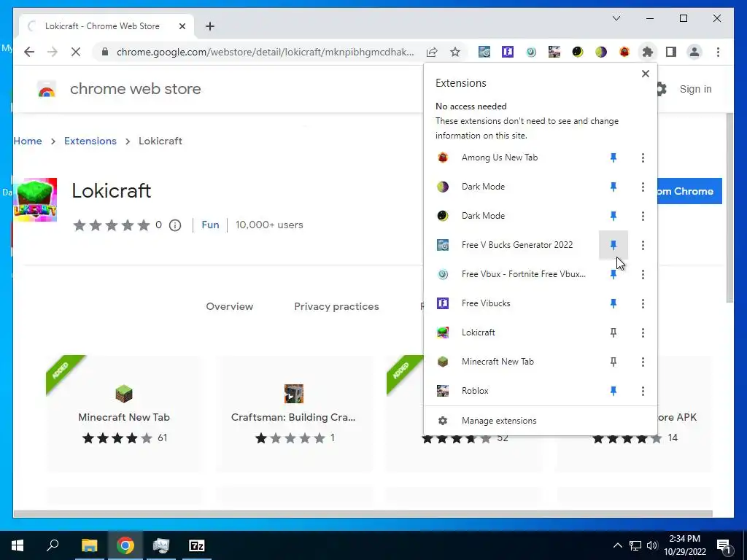Click black Dark Mode toolbar icon

pyautogui.click(x=578, y=52)
